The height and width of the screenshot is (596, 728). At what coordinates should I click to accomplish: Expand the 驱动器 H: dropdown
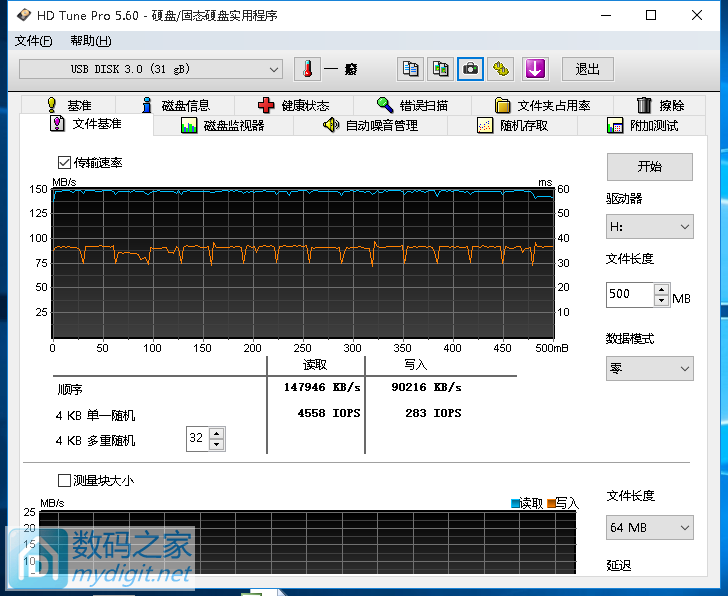coord(650,227)
